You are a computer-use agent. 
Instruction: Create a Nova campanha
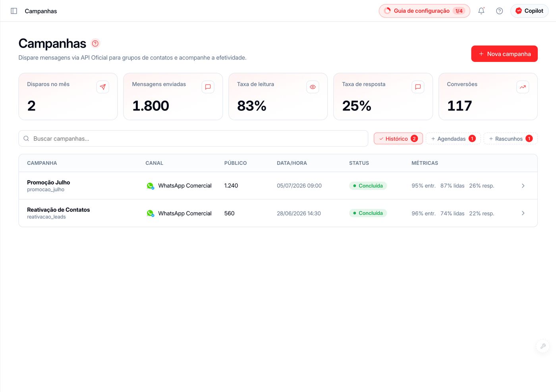point(504,54)
